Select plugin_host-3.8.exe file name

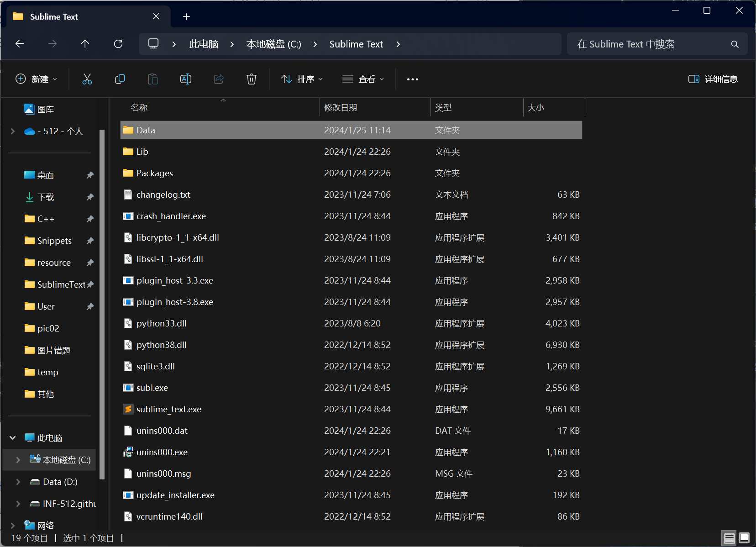pos(175,302)
